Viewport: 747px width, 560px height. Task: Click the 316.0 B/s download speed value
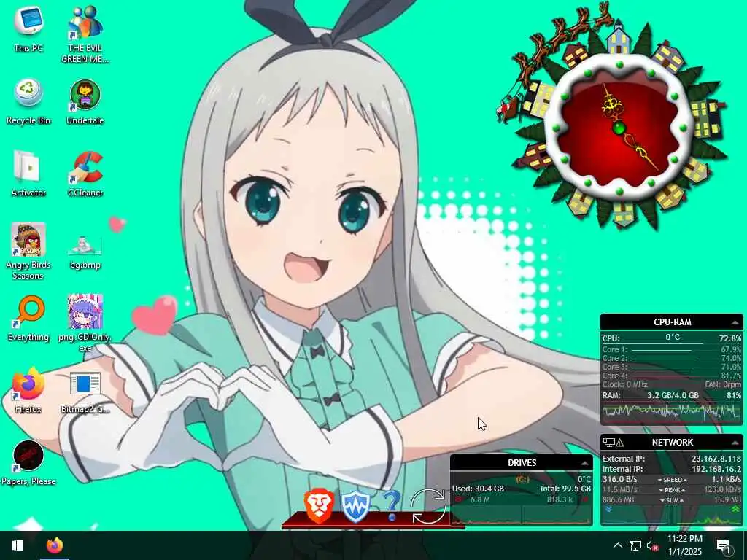tap(620, 480)
